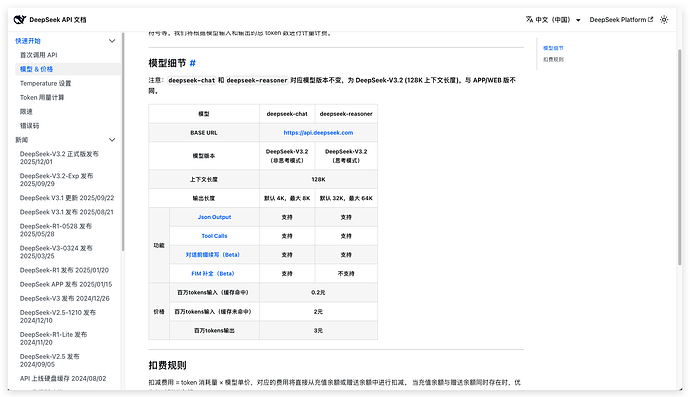Open API 上线硬盘缓存 2024/08/02 news
The image size is (690, 397).
63,379
